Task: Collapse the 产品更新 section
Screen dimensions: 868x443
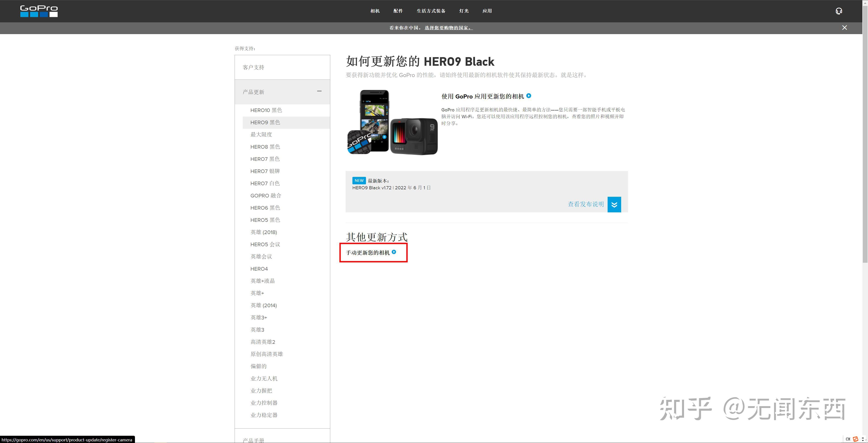Action: (319, 91)
